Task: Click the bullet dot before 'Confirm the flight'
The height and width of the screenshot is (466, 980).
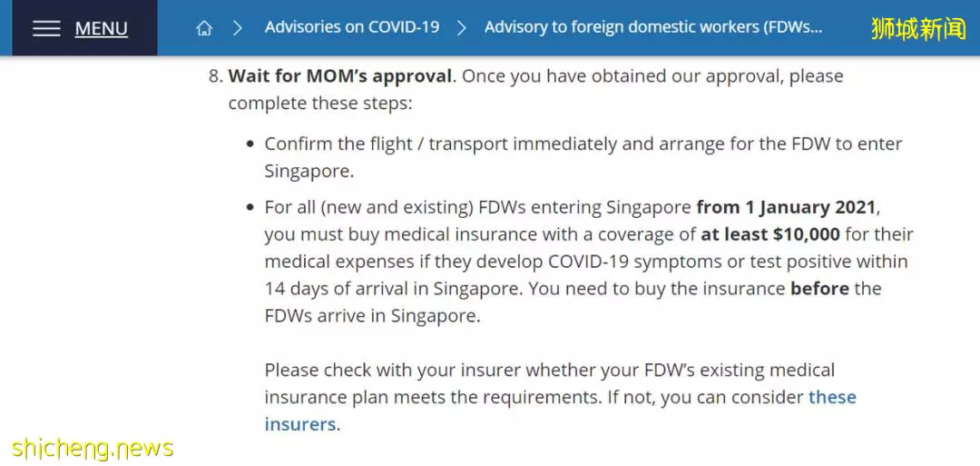Action: tap(250, 144)
